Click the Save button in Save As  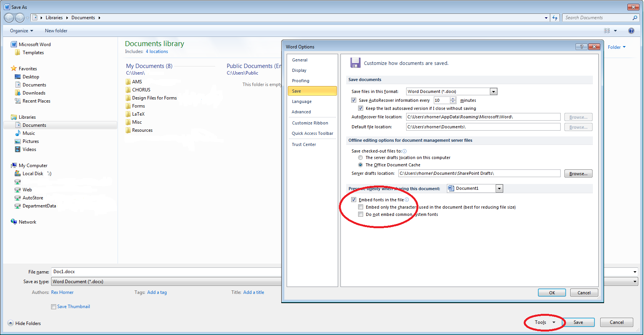coord(578,322)
